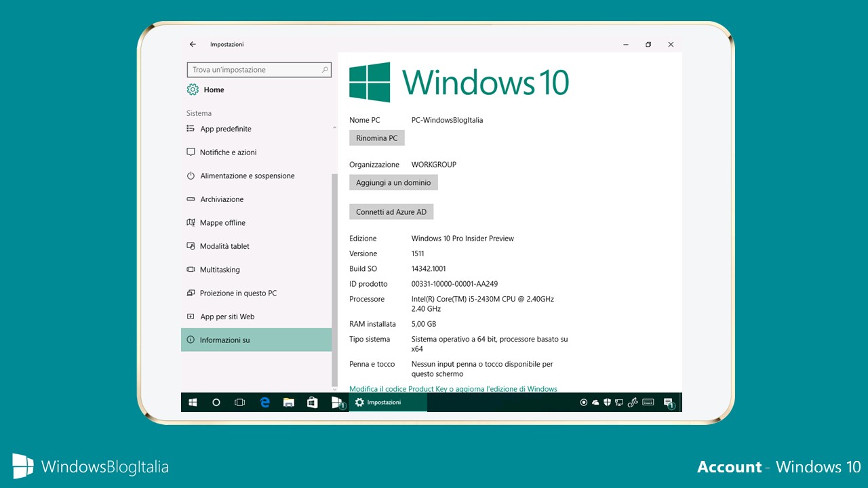This screenshot has height=488, width=868.
Task: Open Task View on taskbar
Action: (239, 403)
